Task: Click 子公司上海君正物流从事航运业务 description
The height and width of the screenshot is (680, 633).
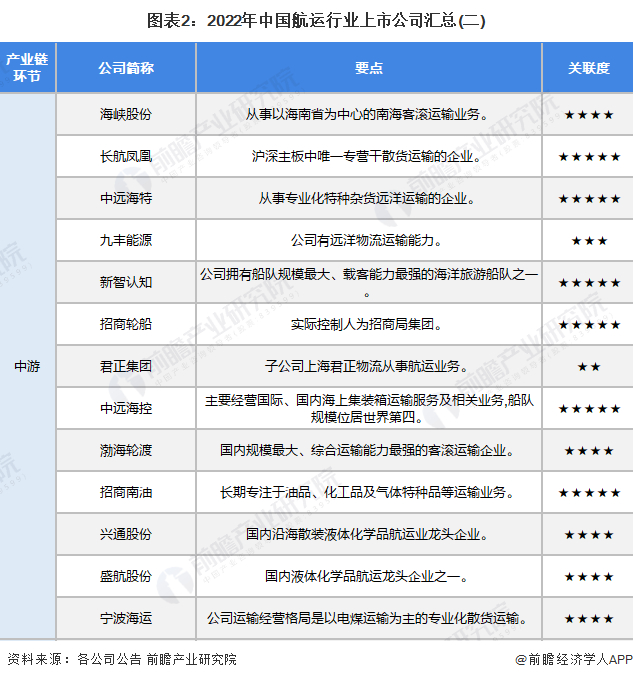Action: pos(367,366)
